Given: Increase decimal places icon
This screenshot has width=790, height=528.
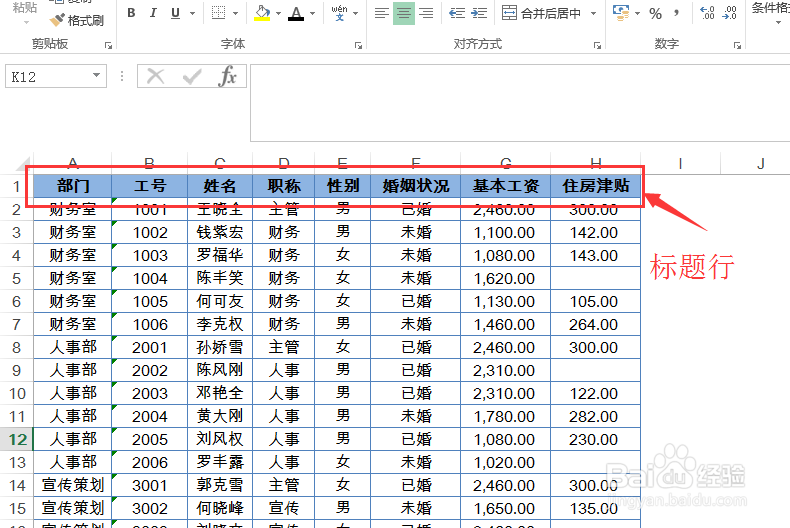Looking at the screenshot, I should pyautogui.click(x=708, y=13).
